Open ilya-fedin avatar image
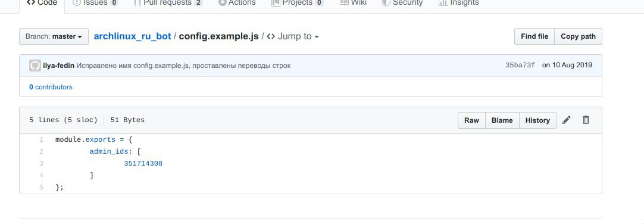Screen dimensions: 644x224 pos(35,66)
